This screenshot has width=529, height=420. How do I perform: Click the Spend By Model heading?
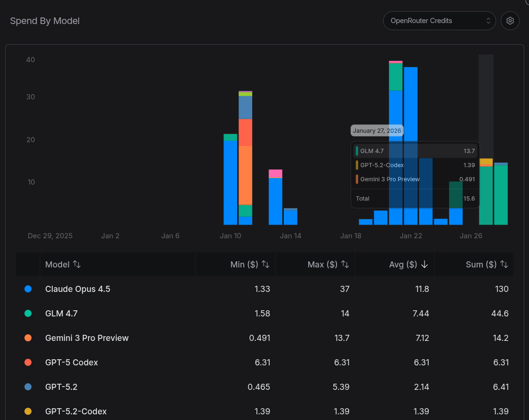coord(45,21)
